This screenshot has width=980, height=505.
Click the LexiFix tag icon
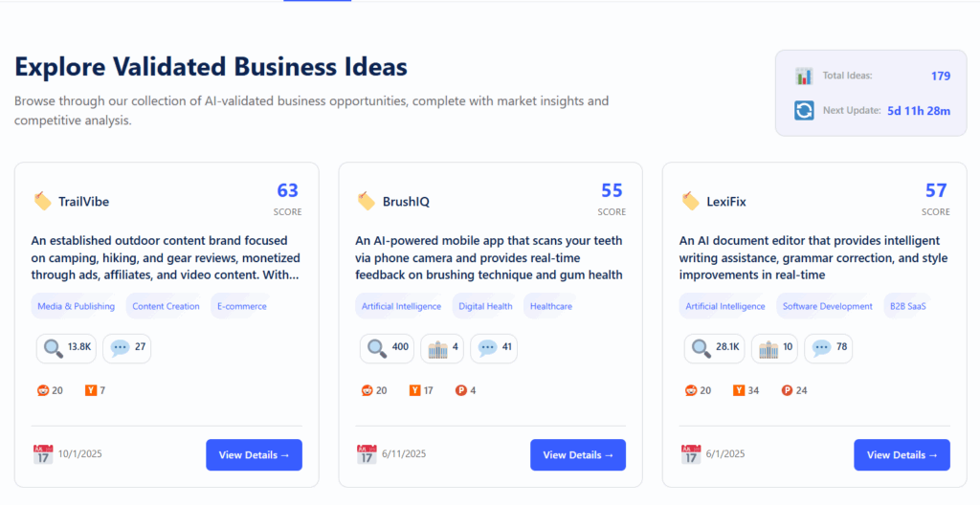[x=690, y=201]
